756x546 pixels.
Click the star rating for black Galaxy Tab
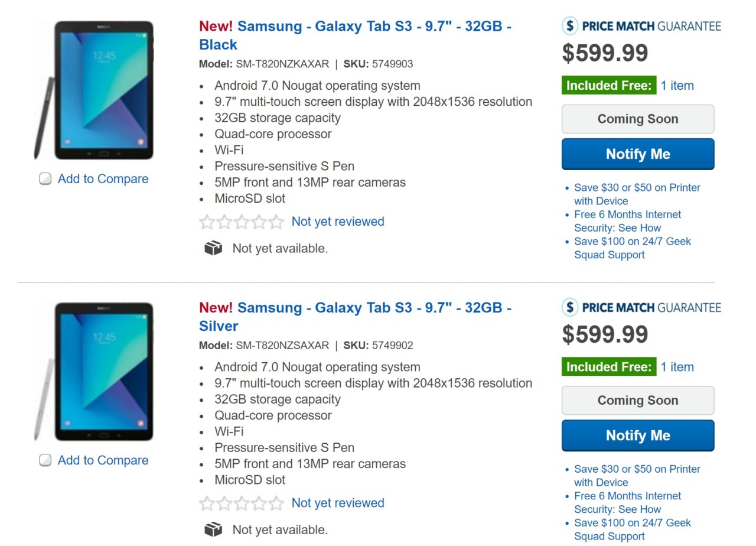242,222
